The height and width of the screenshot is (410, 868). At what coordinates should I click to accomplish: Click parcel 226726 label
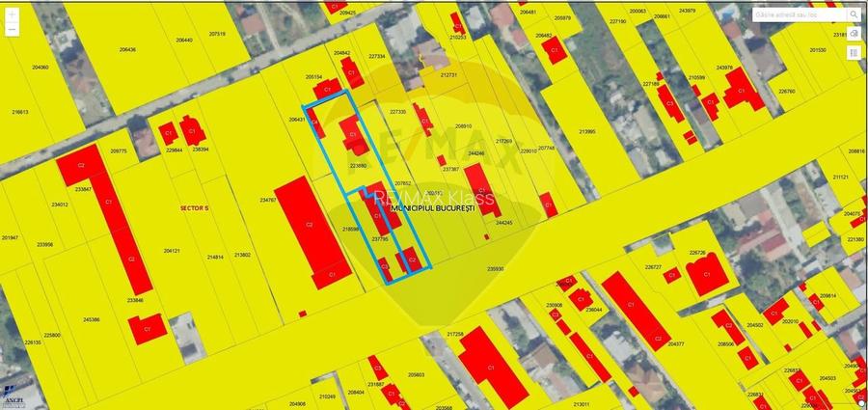[x=697, y=254]
